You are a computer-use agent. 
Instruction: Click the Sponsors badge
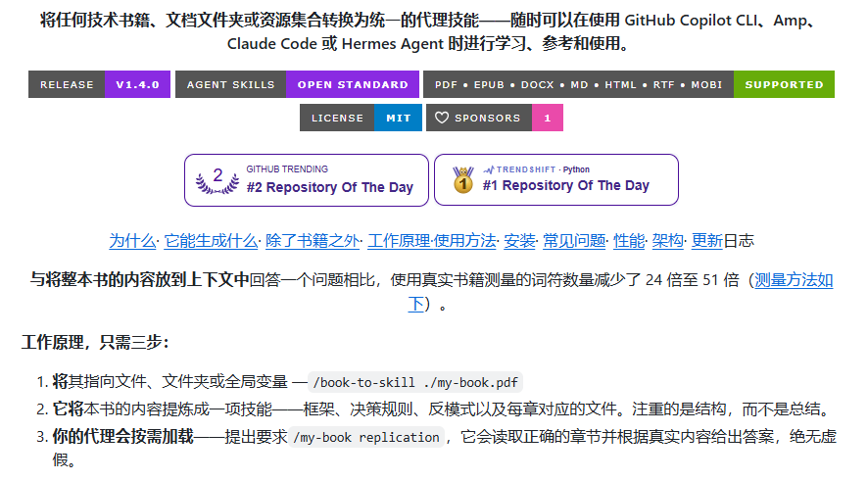pyautogui.click(x=495, y=118)
